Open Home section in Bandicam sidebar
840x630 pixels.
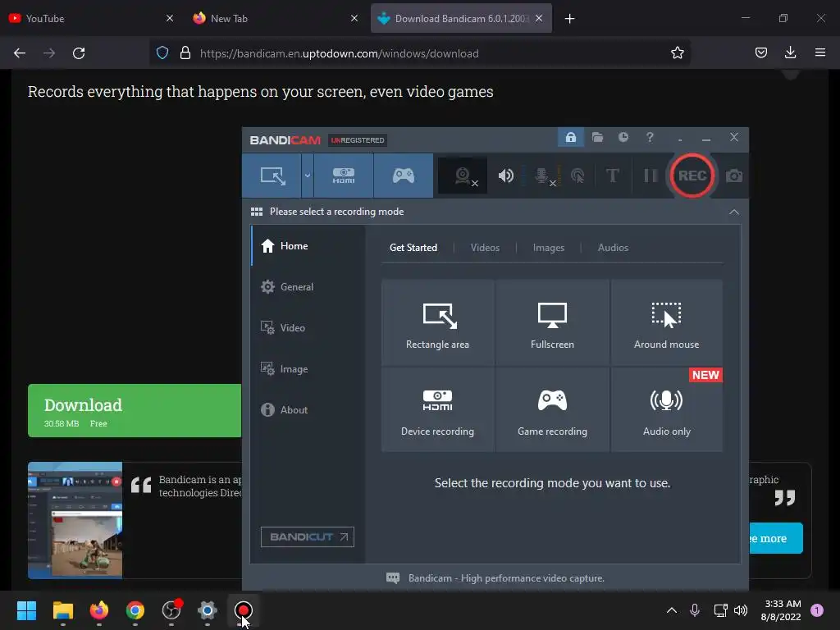click(x=308, y=246)
